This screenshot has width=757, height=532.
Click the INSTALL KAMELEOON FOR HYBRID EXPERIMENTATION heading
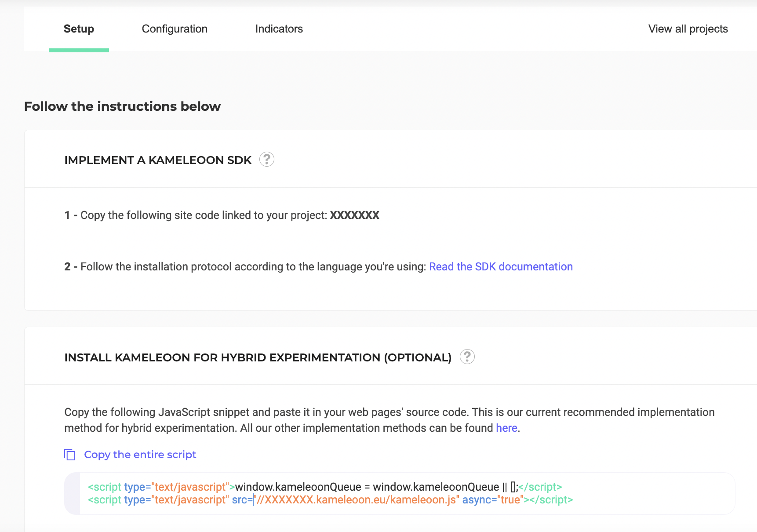tap(258, 357)
